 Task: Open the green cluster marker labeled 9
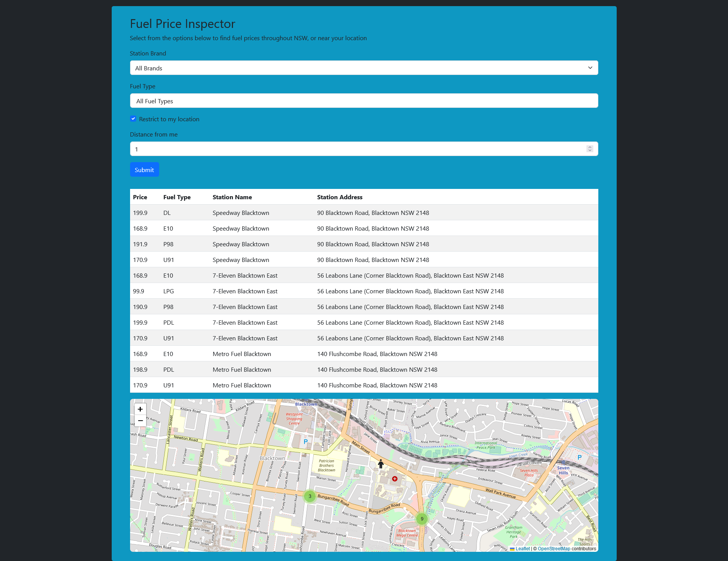[x=422, y=519]
